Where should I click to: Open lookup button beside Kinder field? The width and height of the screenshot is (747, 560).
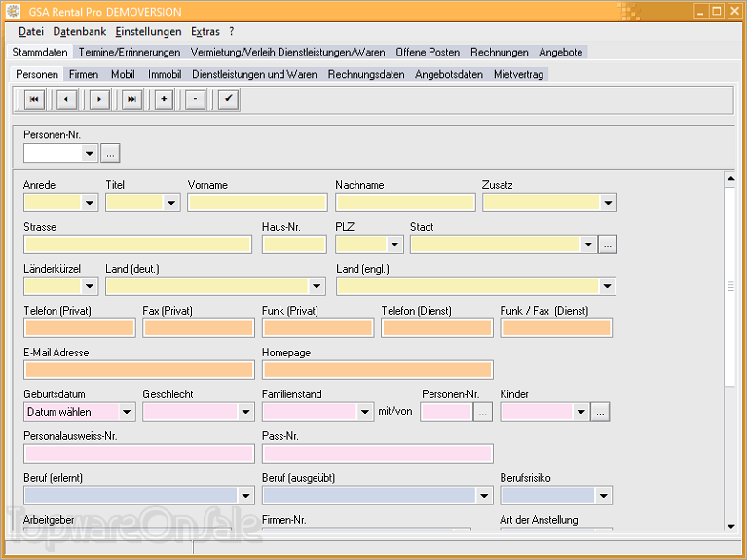point(600,412)
